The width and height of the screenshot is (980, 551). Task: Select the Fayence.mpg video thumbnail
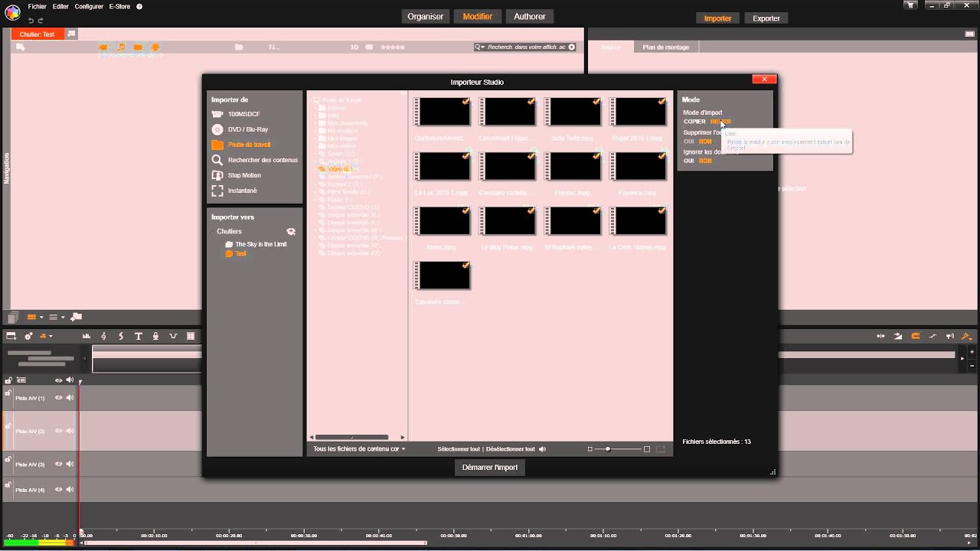click(x=637, y=166)
